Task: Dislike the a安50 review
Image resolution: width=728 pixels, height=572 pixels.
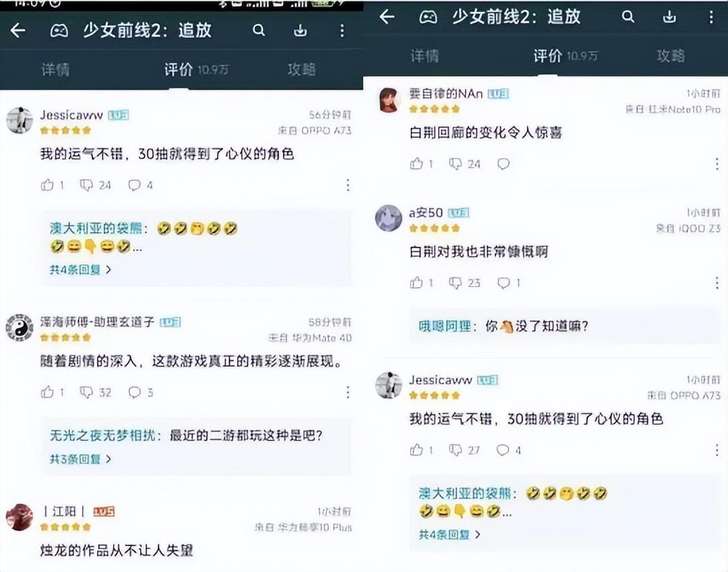Action: (455, 283)
